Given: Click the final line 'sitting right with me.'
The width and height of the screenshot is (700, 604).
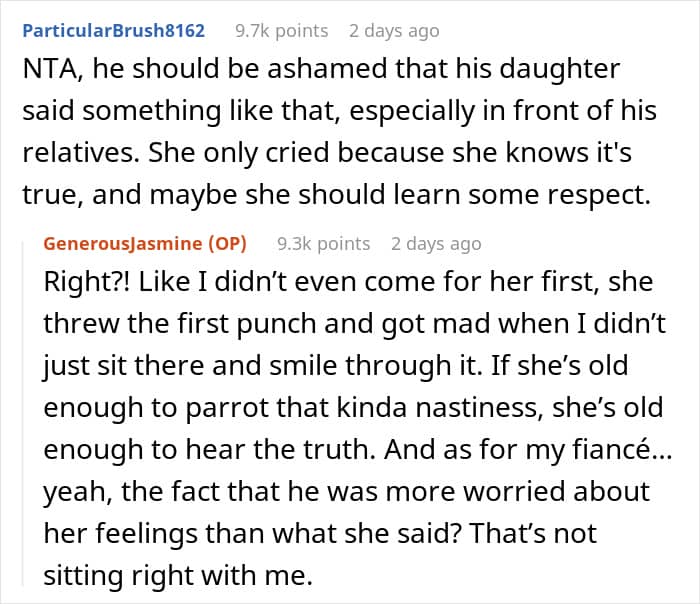Looking at the screenshot, I should click(x=178, y=575).
